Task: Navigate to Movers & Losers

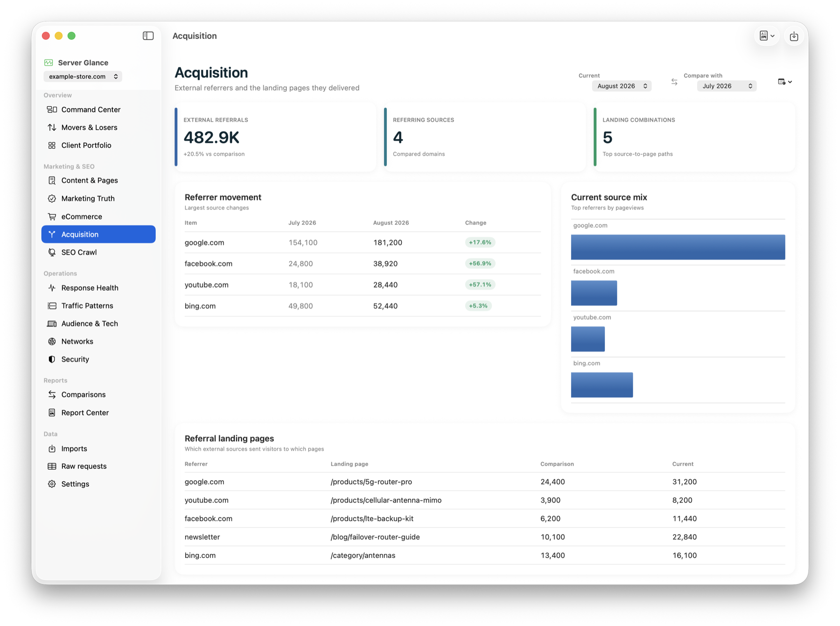Action: pos(98,127)
